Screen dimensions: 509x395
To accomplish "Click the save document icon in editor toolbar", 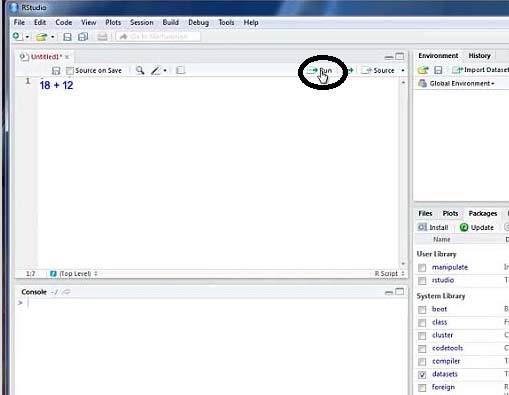I will click(56, 71).
